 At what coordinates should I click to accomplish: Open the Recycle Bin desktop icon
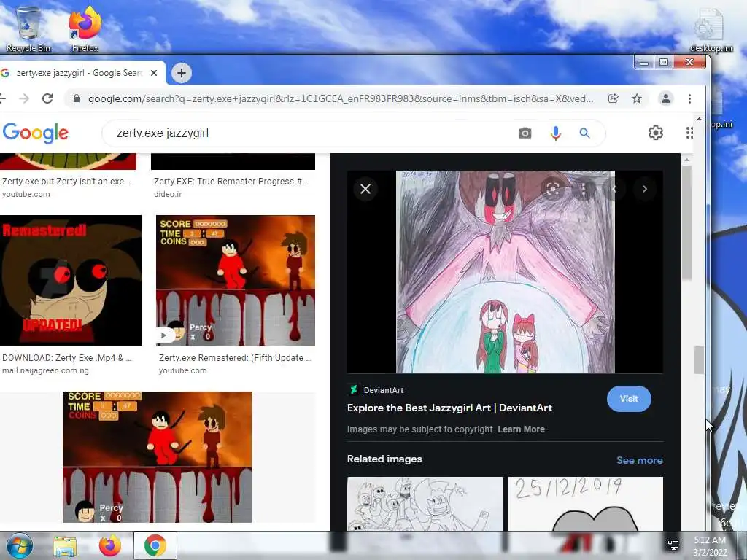[x=28, y=28]
